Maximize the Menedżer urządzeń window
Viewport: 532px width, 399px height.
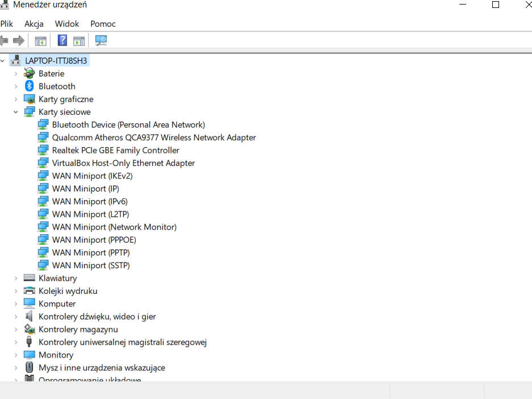point(496,5)
